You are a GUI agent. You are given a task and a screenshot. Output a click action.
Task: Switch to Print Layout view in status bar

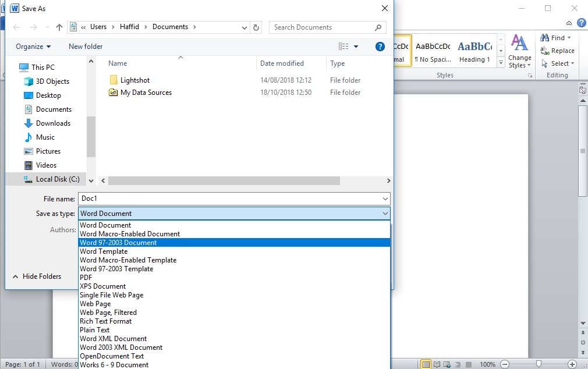tap(426, 364)
